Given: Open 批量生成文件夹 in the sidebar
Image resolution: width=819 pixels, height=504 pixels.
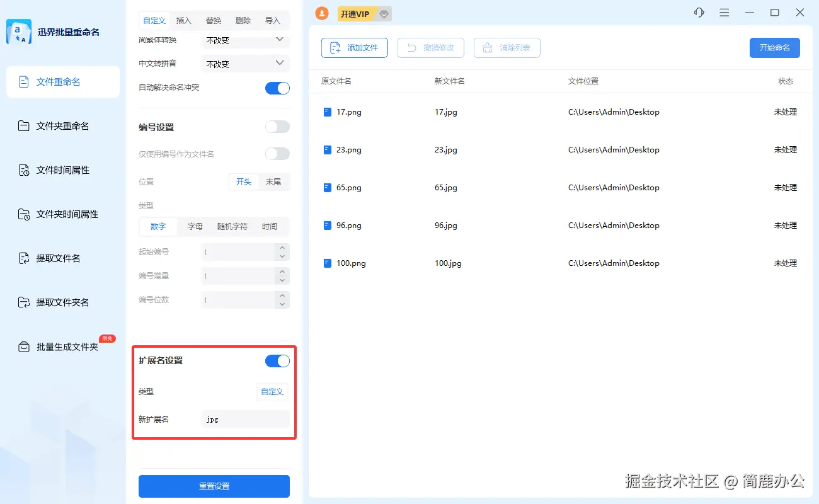Looking at the screenshot, I should coord(63,346).
